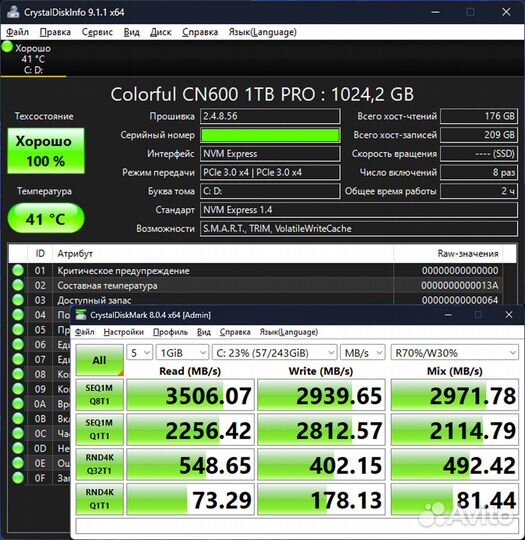The width and height of the screenshot is (525, 540).
Task: Click the status dot for attribute 0A
Action: tap(18, 404)
